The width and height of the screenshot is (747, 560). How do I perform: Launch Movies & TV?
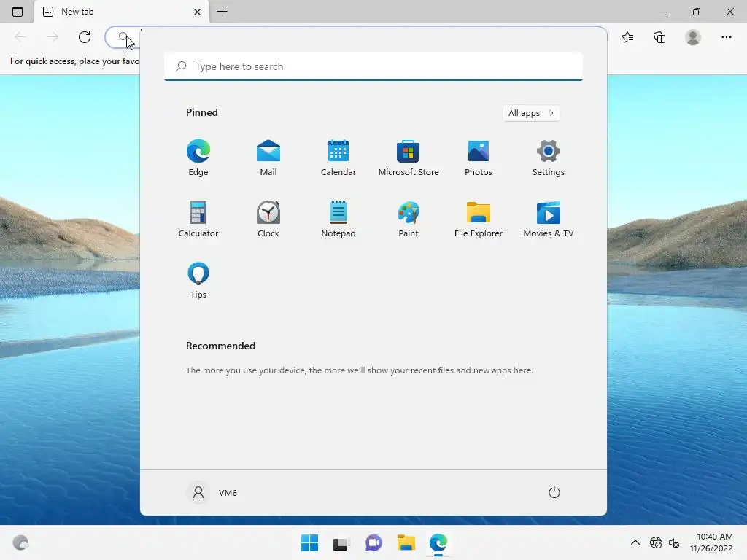point(549,219)
